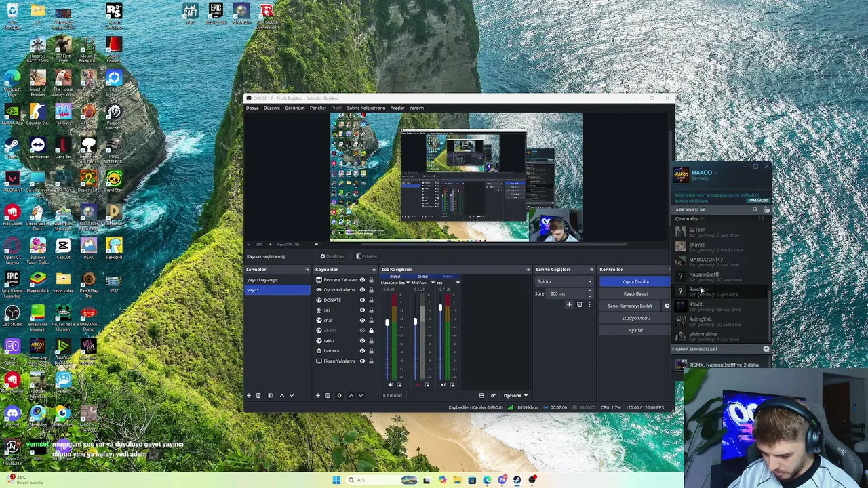Undock the Kaynaklar panel
The image size is (868, 488).
click(x=373, y=269)
